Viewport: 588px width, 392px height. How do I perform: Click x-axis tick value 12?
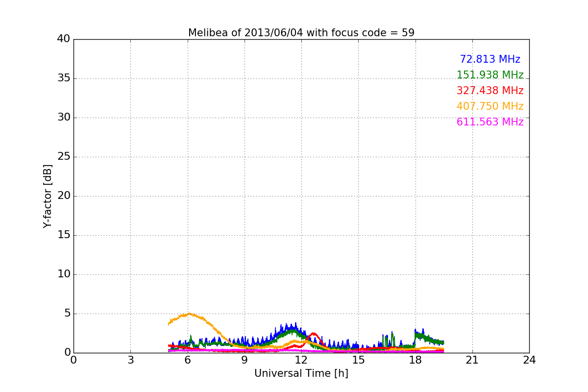(x=301, y=360)
